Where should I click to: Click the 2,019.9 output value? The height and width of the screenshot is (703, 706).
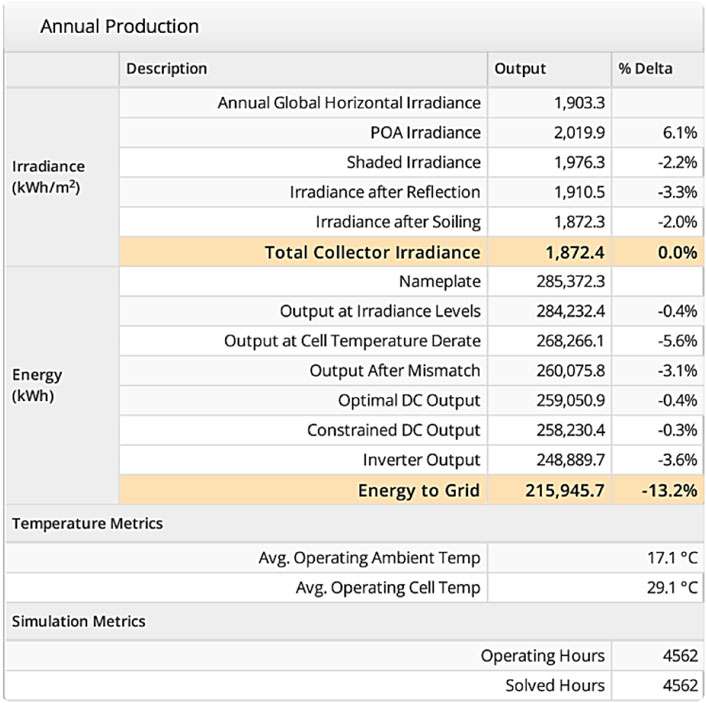(579, 132)
